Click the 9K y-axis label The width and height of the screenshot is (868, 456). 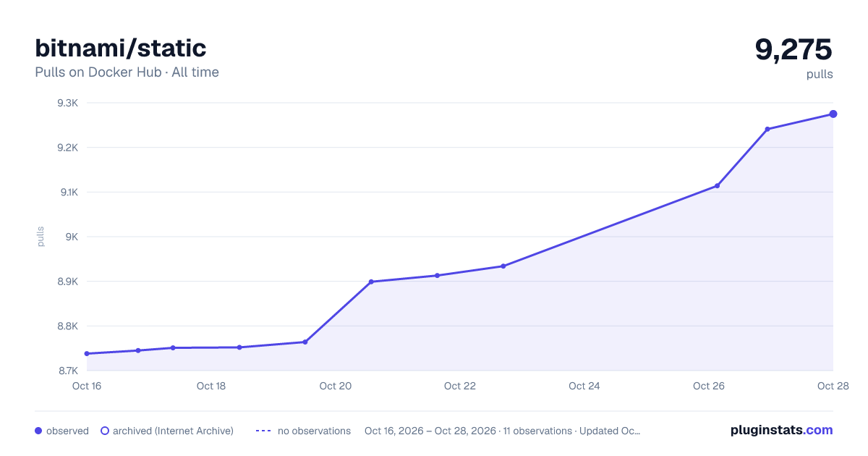pos(72,237)
